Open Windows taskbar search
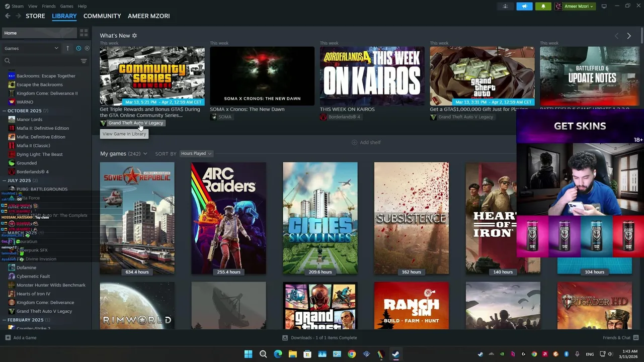This screenshot has height=362, width=644. pyautogui.click(x=263, y=354)
